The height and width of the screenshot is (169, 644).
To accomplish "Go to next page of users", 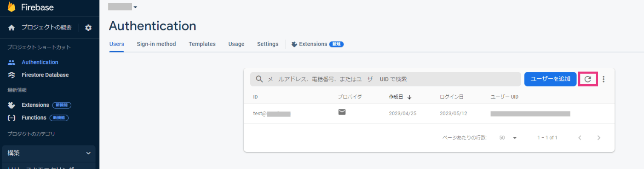I will coord(598,138).
